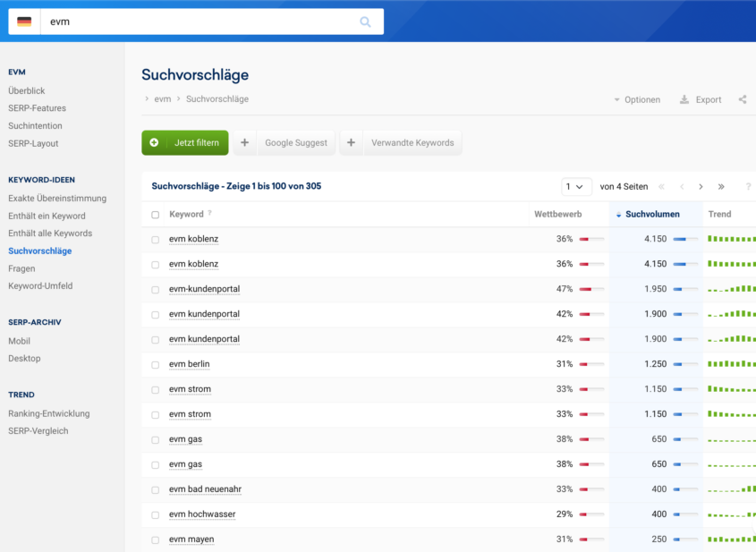This screenshot has height=552, width=756.
Task: Click the Export button label
Action: (x=709, y=100)
